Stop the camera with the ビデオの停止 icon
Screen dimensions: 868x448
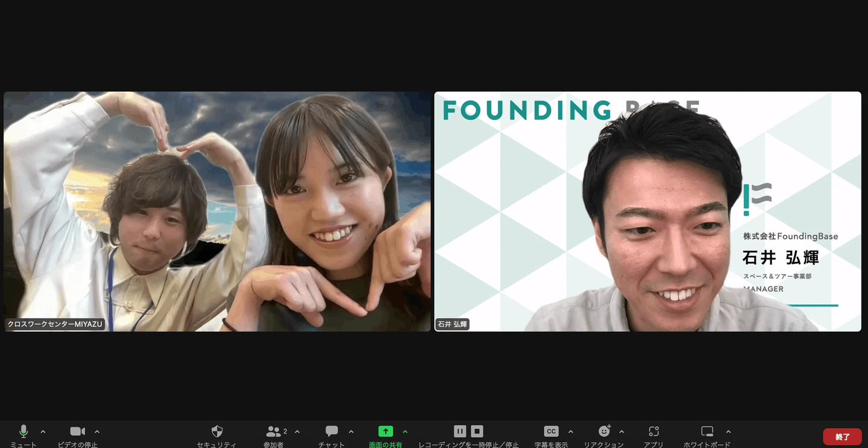coord(78,431)
